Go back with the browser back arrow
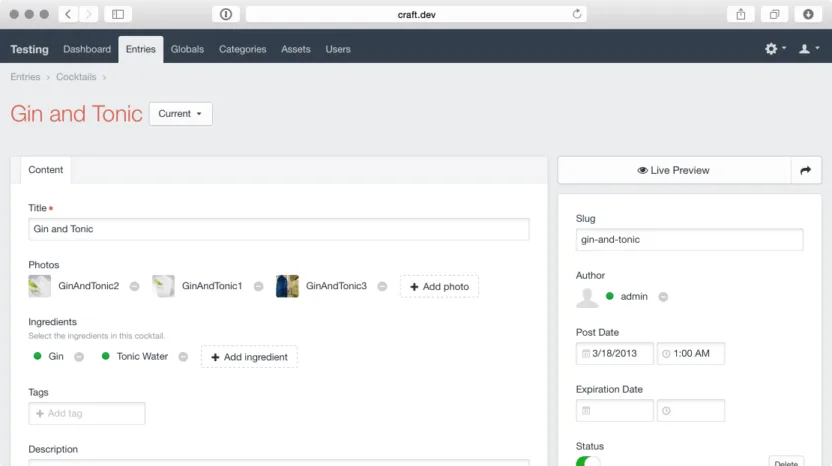 (68, 14)
